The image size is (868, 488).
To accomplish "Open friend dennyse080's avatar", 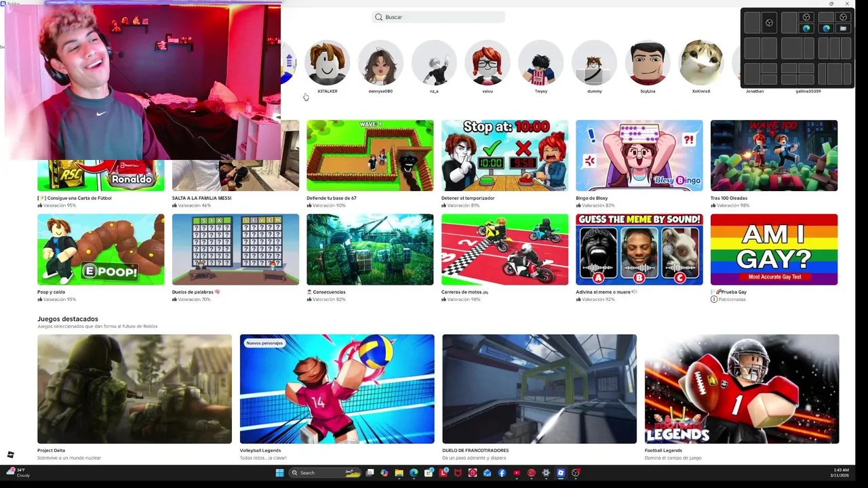I will tap(380, 62).
